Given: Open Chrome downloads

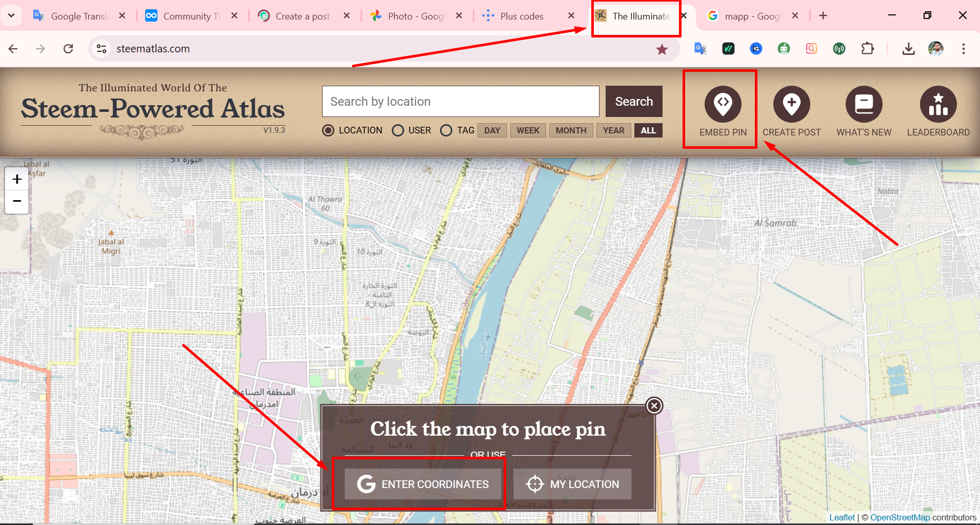Looking at the screenshot, I should (909, 49).
